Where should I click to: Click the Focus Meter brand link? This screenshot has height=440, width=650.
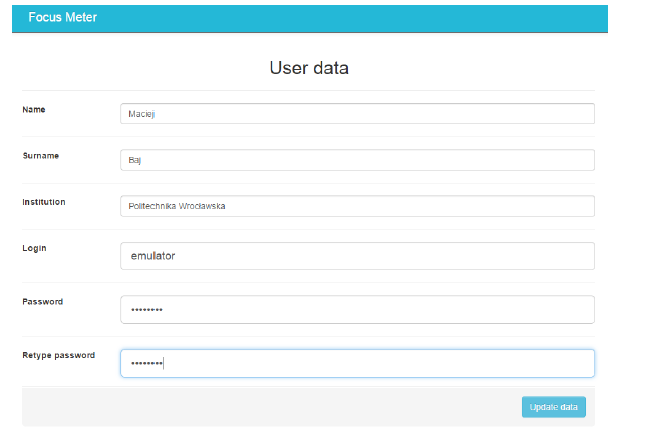[x=63, y=17]
